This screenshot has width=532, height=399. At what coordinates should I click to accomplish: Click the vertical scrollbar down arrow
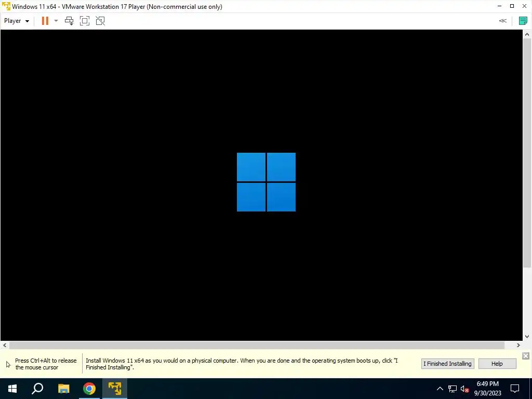point(527,337)
